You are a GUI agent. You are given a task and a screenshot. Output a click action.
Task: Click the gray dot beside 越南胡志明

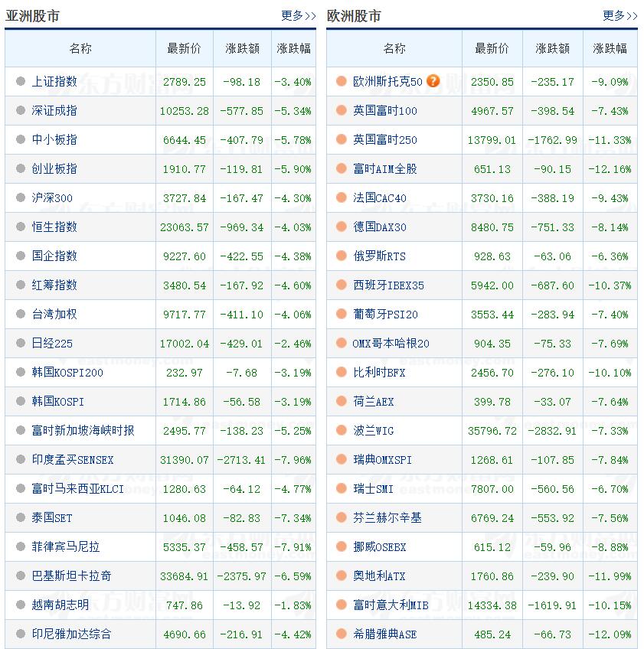21,605
